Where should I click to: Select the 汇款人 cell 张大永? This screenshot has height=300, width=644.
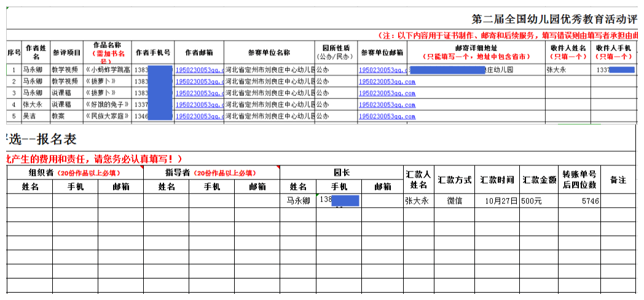pos(418,200)
